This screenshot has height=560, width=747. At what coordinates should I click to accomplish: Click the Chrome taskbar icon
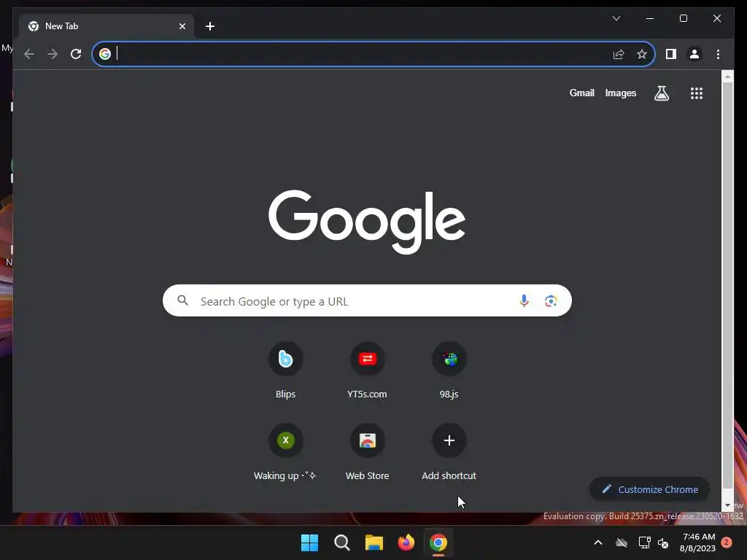[438, 542]
